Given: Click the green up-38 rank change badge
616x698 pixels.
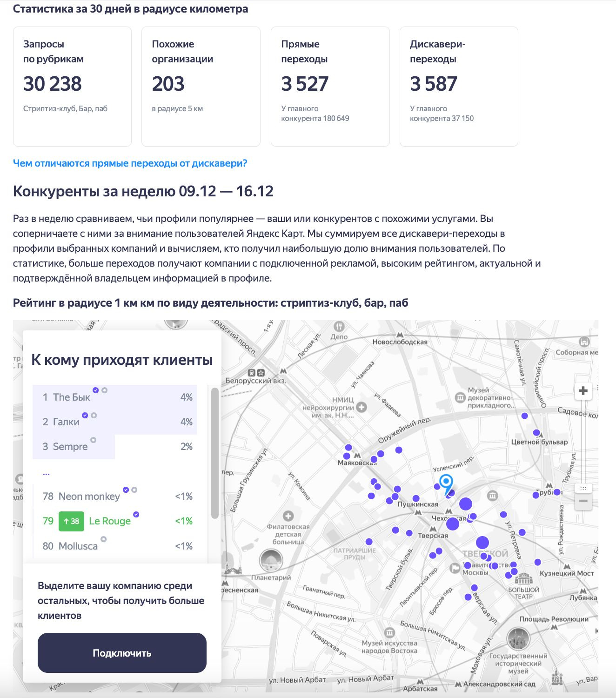Looking at the screenshot, I should (71, 521).
